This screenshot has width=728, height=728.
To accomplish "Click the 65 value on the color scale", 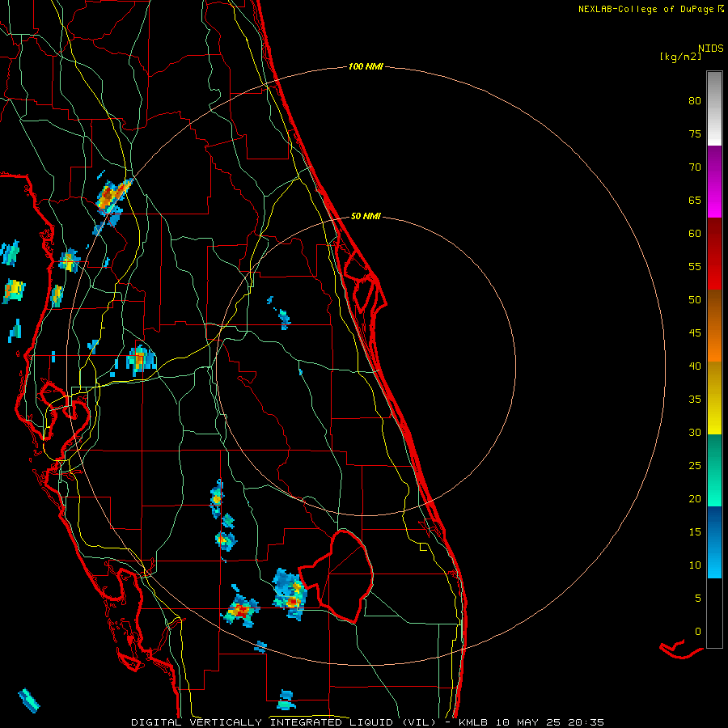I will (x=695, y=200).
